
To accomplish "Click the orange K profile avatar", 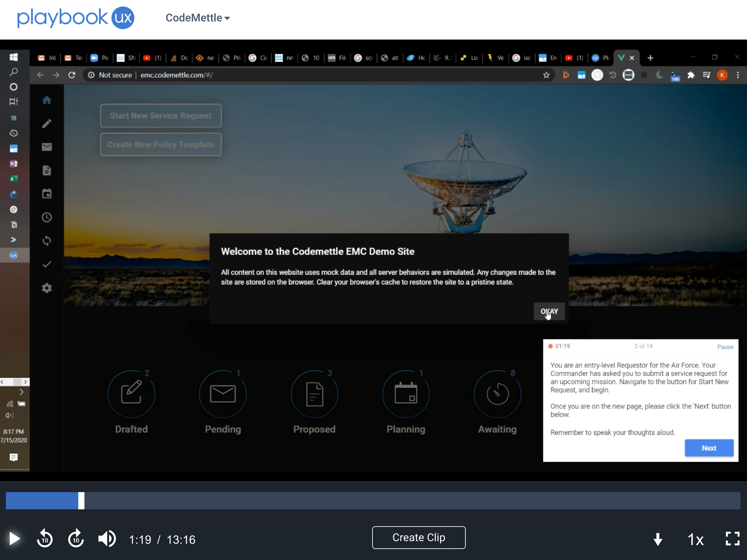I will [722, 75].
